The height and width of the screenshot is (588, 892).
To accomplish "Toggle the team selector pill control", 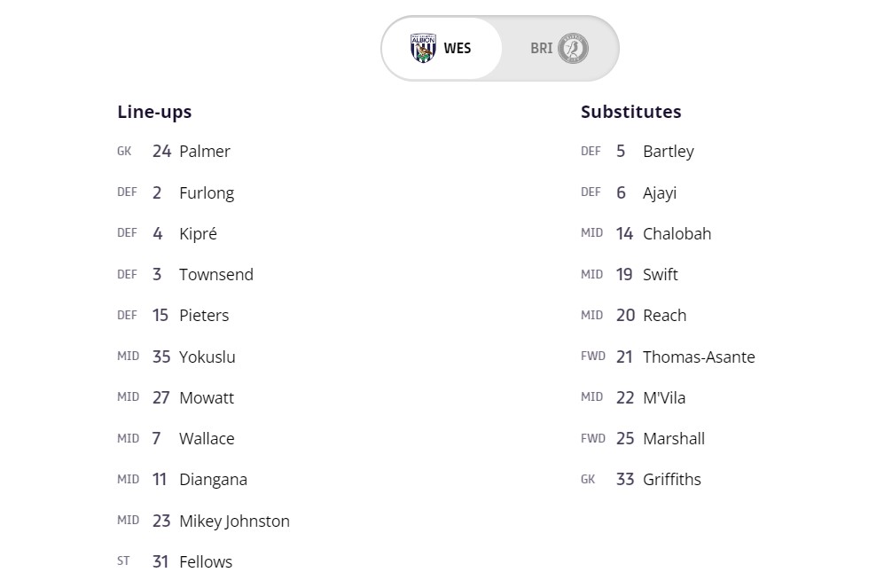I will (x=499, y=49).
